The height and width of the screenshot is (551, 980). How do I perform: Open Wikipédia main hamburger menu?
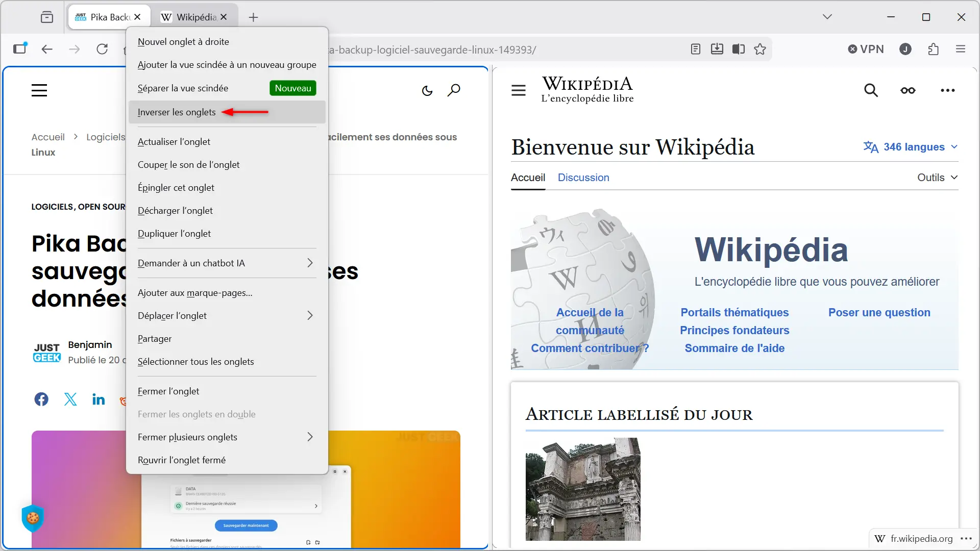(x=519, y=90)
